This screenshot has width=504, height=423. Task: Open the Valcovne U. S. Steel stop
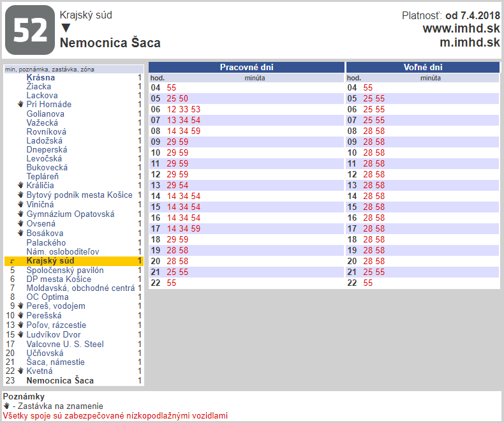tap(64, 344)
